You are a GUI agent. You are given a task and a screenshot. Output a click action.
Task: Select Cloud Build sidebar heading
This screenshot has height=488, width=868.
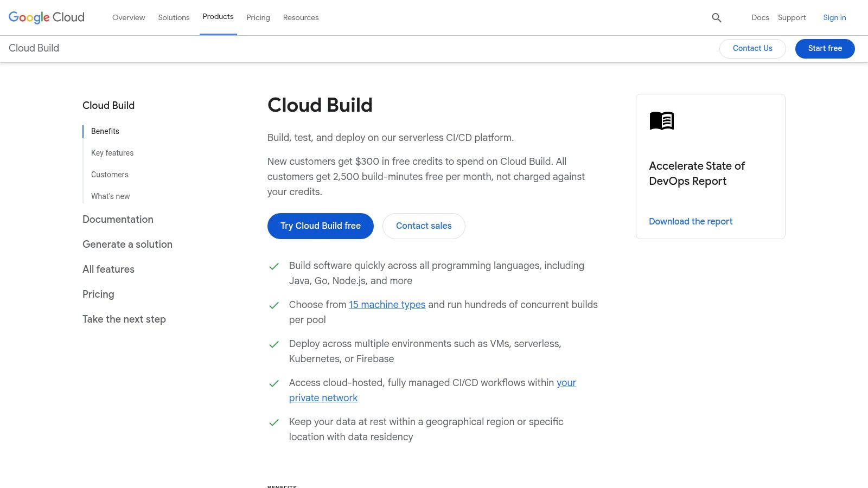click(108, 105)
